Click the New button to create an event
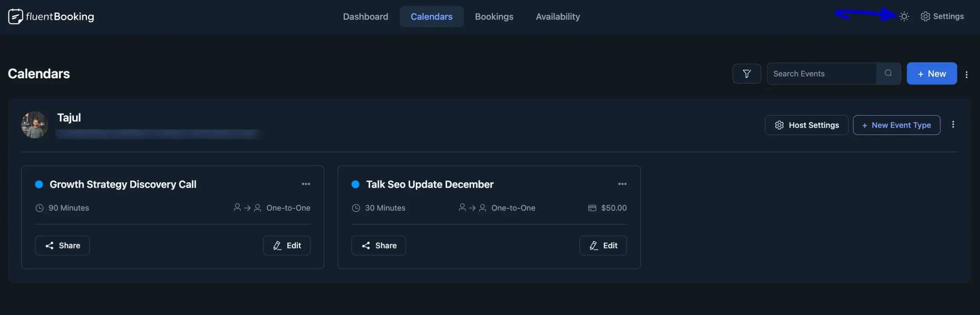The height and width of the screenshot is (315, 980). 932,73
